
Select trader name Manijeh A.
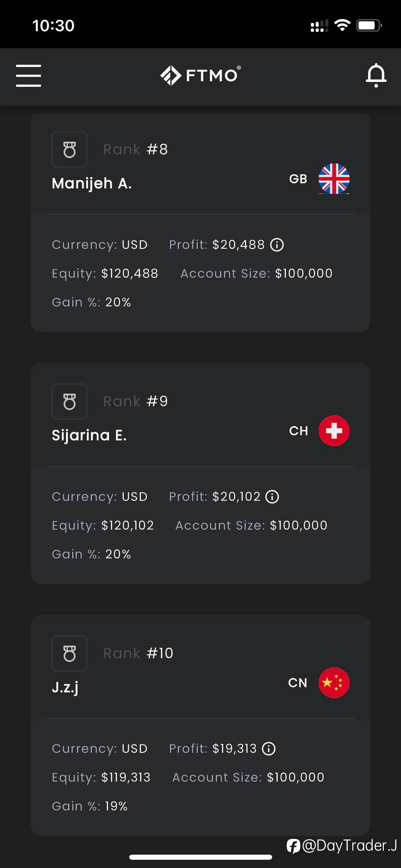[92, 183]
